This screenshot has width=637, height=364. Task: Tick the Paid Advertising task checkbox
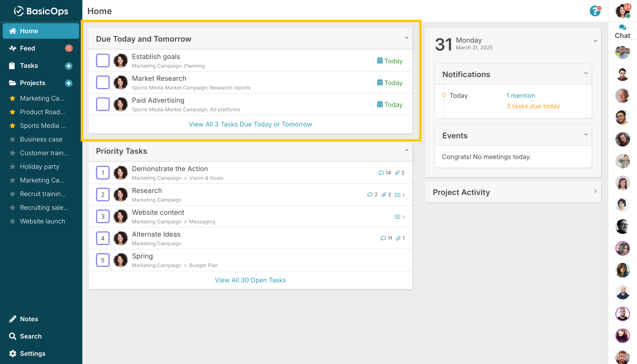(103, 104)
